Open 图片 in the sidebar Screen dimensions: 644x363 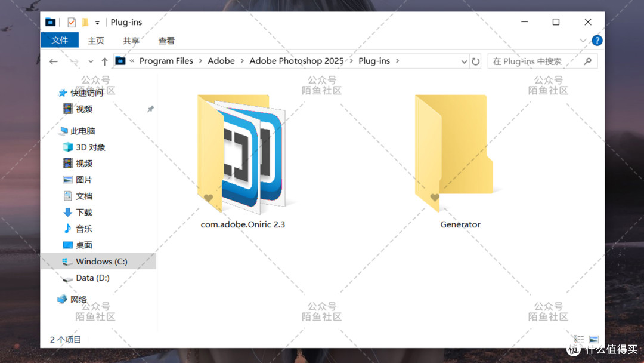click(x=84, y=180)
